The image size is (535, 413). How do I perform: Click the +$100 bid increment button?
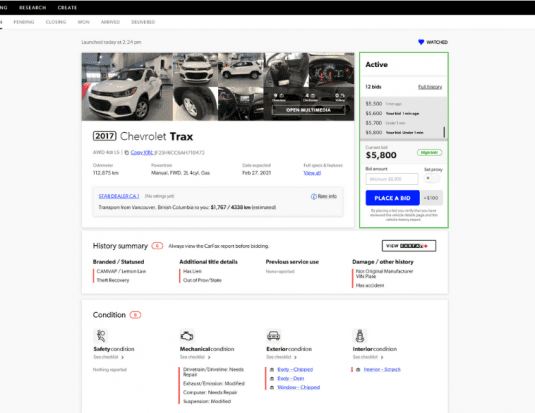click(x=431, y=198)
